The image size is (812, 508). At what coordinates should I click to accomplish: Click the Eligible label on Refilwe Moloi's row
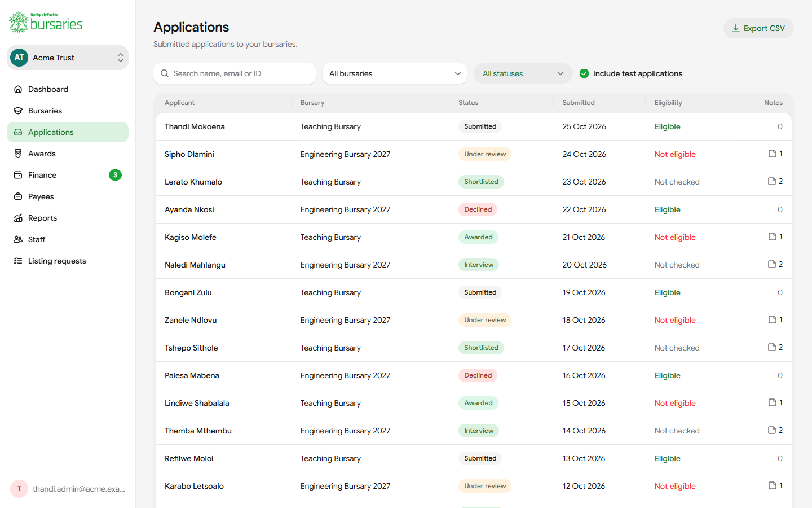668,458
